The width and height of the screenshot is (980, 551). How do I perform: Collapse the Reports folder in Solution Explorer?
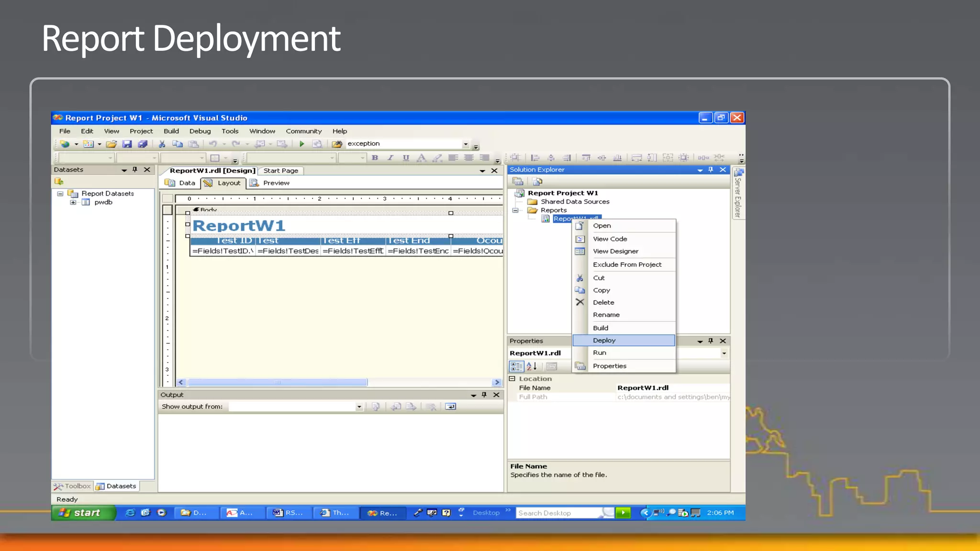pos(516,210)
